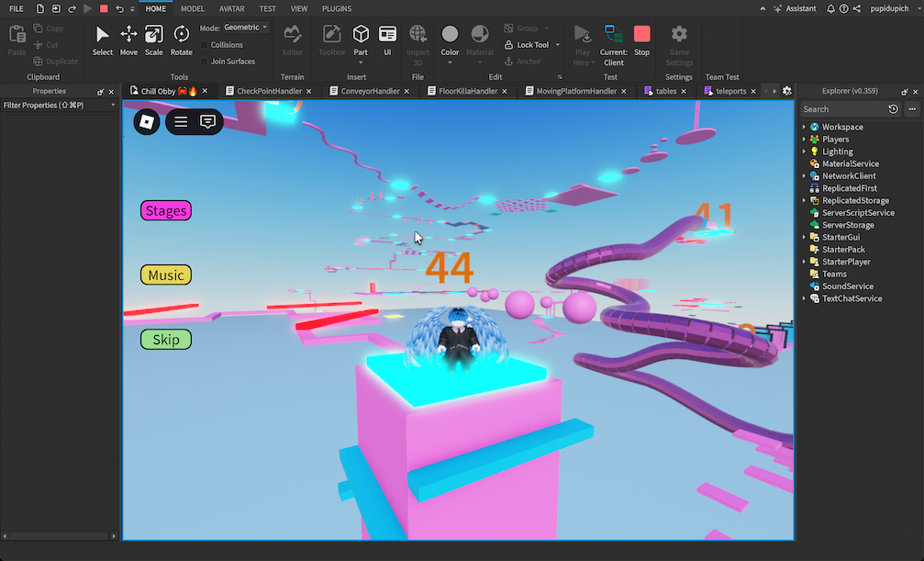
Task: Expand the NetworkClient node
Action: (x=804, y=175)
